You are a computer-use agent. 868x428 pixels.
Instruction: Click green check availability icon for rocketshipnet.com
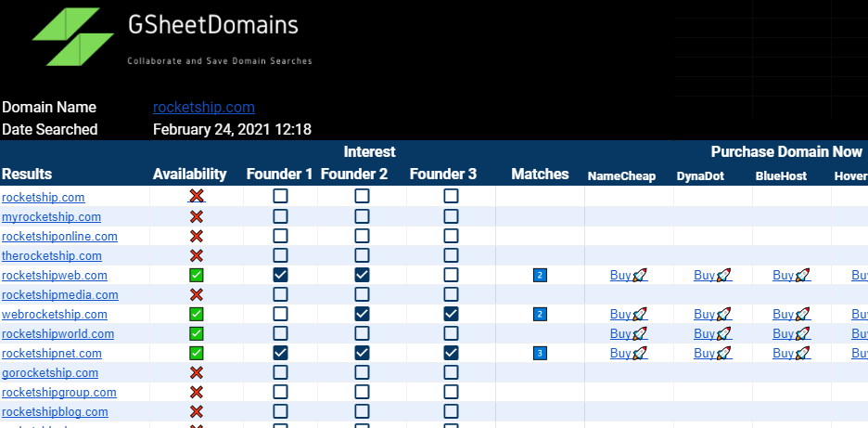coord(197,353)
